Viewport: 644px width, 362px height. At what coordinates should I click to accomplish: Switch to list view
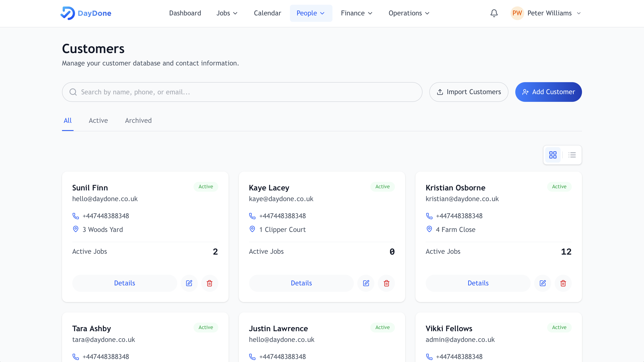click(572, 155)
